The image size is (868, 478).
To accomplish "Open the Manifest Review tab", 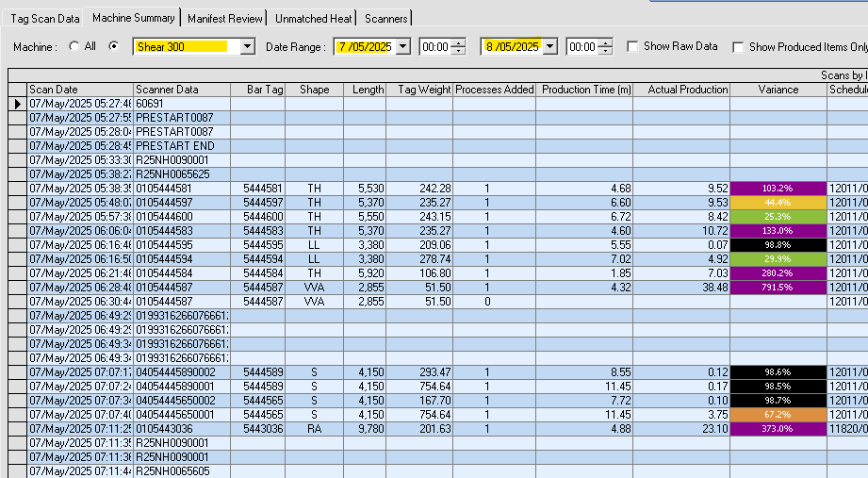I will click(224, 18).
